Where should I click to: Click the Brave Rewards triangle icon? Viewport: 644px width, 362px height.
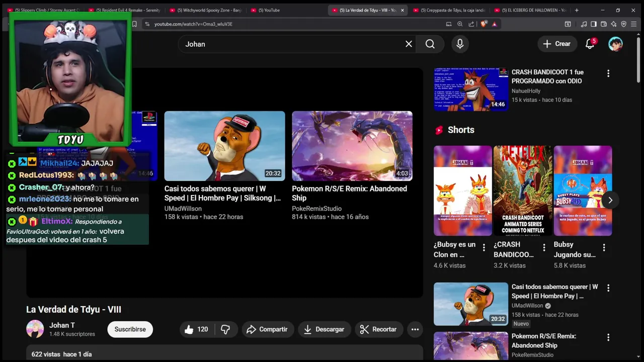[495, 24]
